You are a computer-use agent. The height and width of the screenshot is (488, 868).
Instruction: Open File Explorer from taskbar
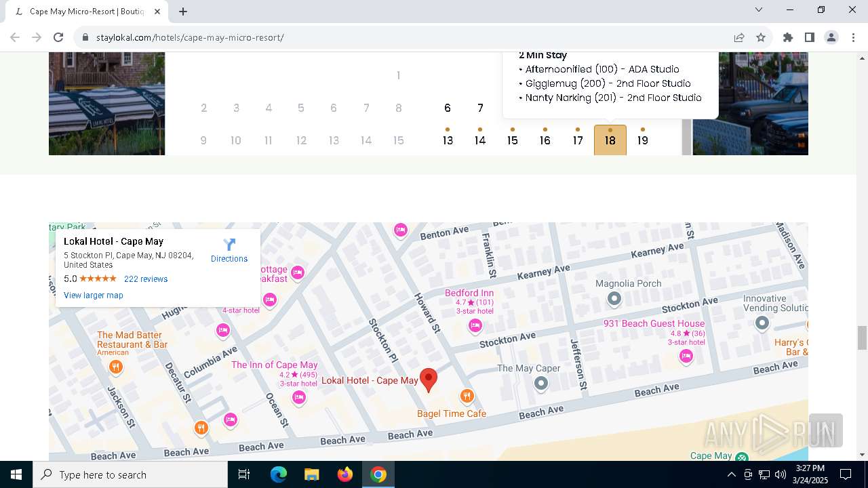pyautogui.click(x=312, y=474)
